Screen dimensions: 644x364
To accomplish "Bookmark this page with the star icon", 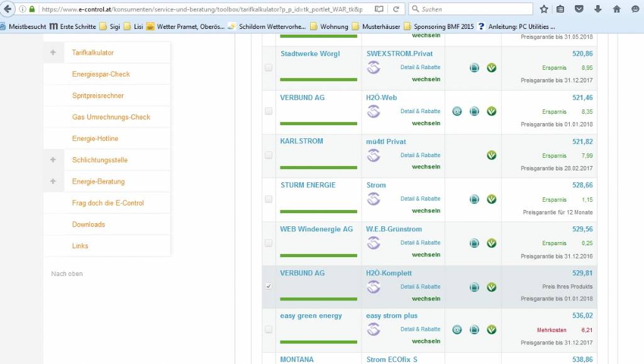I will [544, 9].
